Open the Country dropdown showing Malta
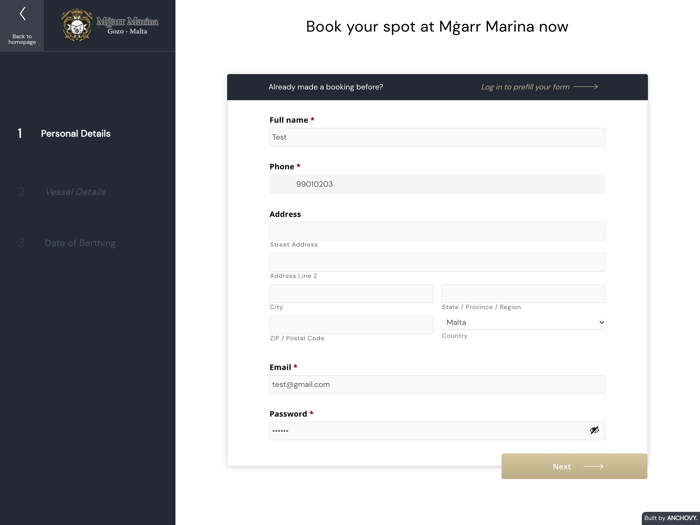Image resolution: width=700 pixels, height=525 pixels. [x=523, y=322]
